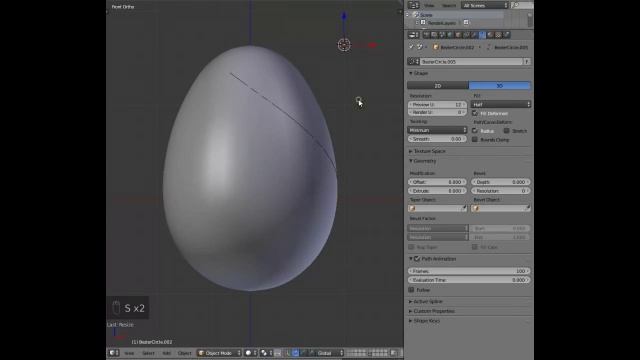The width and height of the screenshot is (640, 360).
Task: Select 3D curve shape
Action: 500,86
